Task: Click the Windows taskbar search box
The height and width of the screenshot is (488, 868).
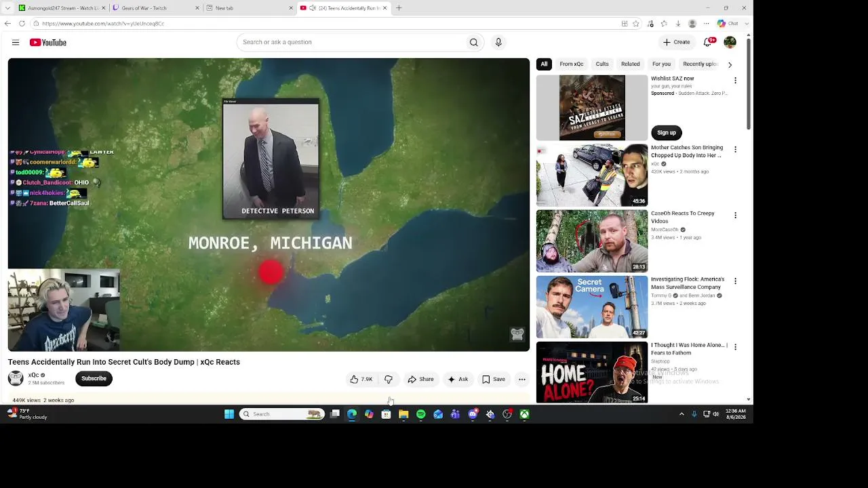Action: tap(282, 414)
